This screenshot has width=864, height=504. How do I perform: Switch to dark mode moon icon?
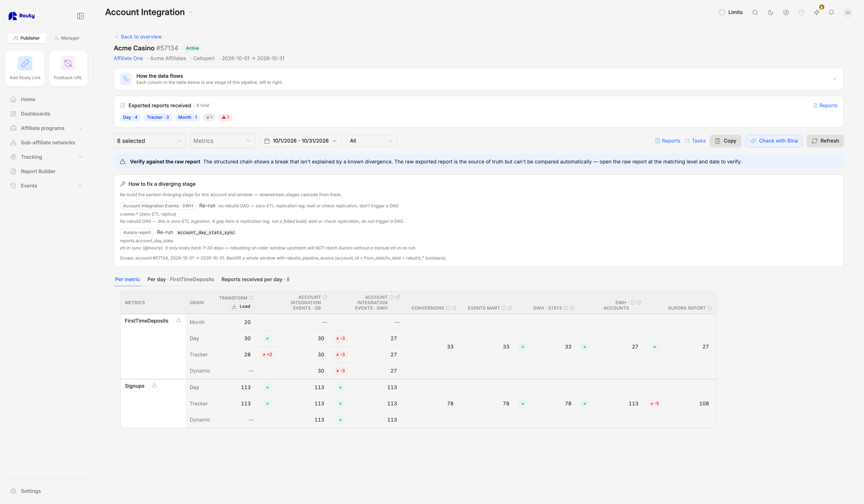pyautogui.click(x=770, y=12)
